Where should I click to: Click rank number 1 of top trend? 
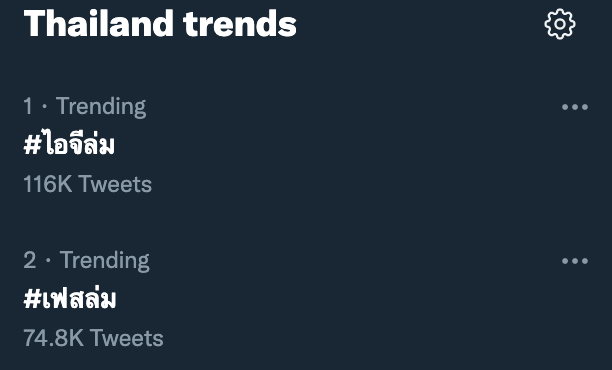point(28,106)
